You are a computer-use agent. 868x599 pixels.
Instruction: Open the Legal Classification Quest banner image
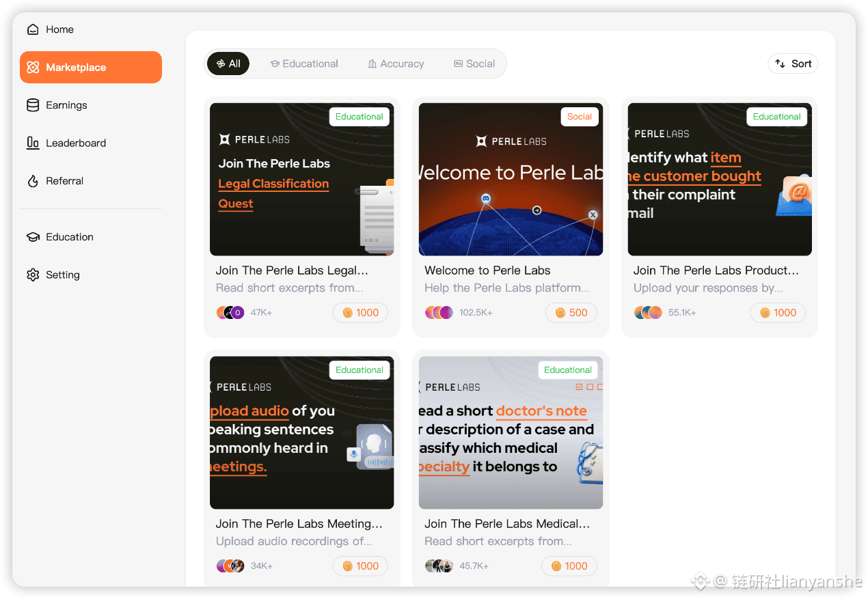[x=302, y=180]
